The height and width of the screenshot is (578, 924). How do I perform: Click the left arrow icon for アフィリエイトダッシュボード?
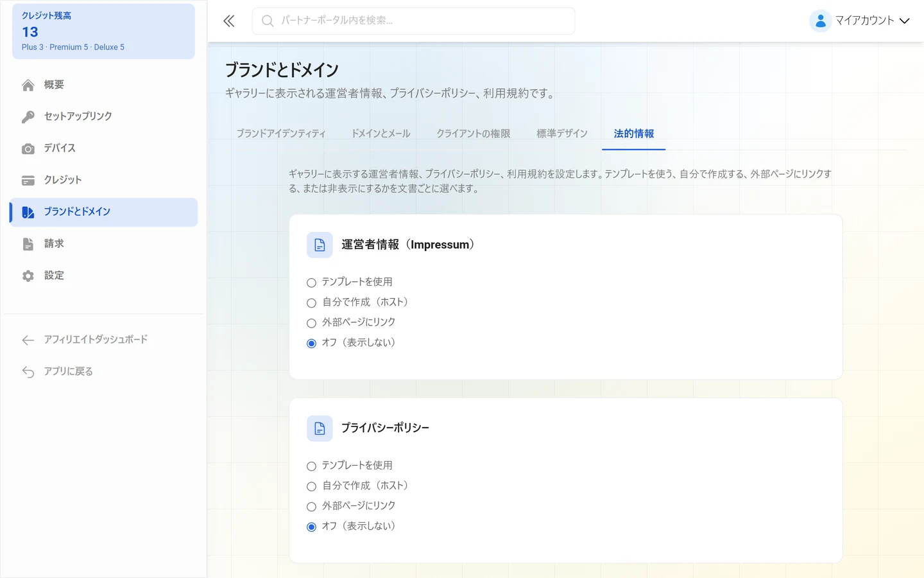tap(28, 340)
